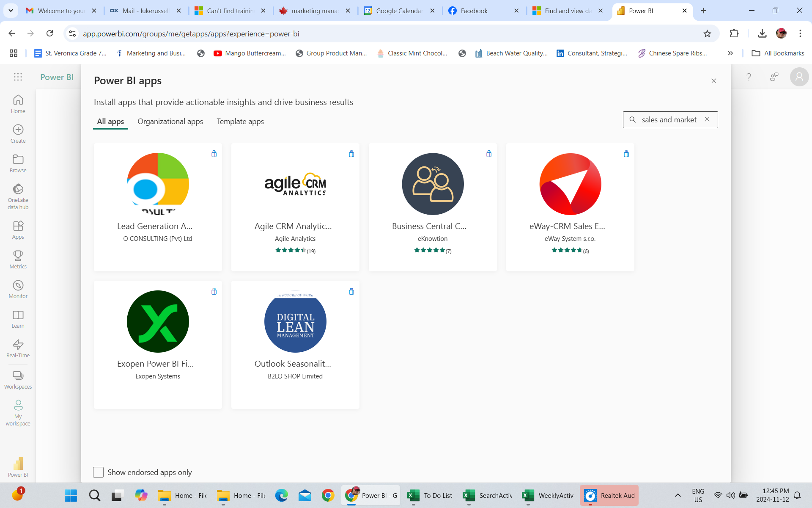The width and height of the screenshot is (812, 508).
Task: Click the shopping bag icon on eWay-CRM card
Action: click(x=626, y=154)
